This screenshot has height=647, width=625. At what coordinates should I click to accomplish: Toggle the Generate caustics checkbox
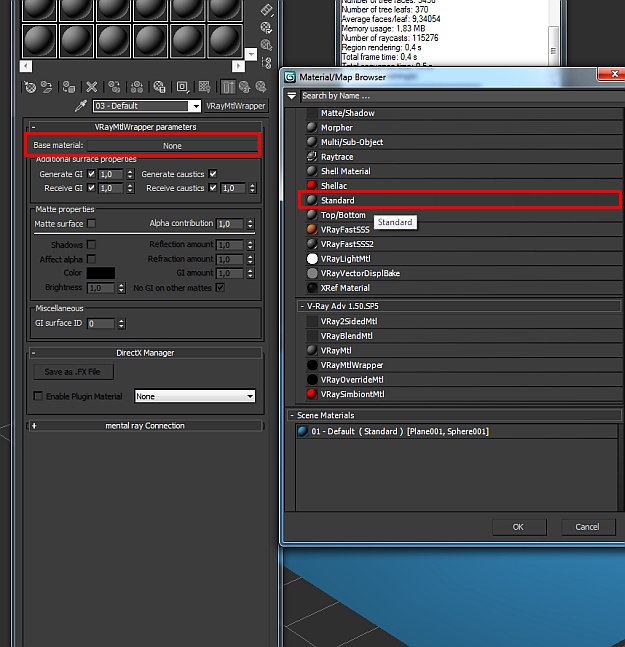(213, 174)
